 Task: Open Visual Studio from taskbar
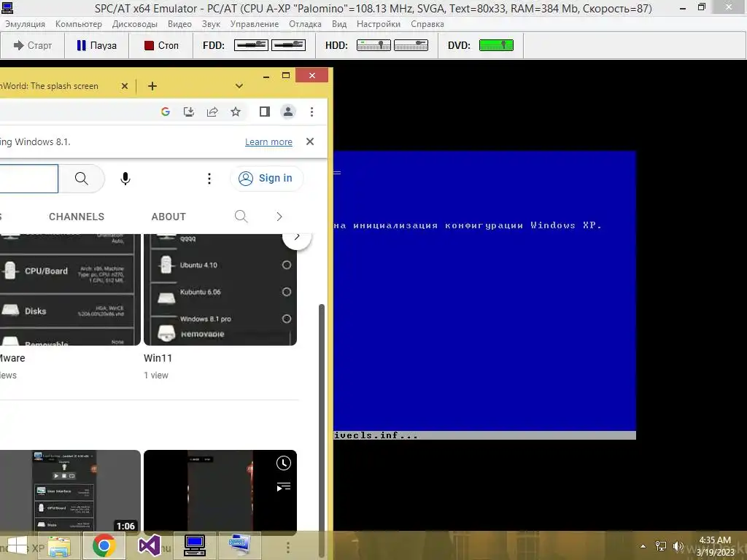tap(149, 545)
